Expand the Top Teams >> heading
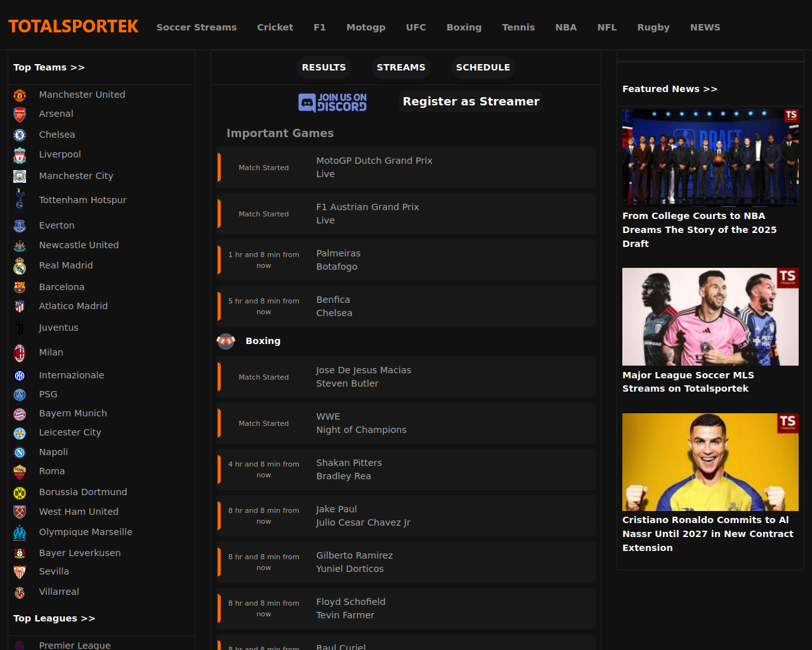 (x=49, y=67)
